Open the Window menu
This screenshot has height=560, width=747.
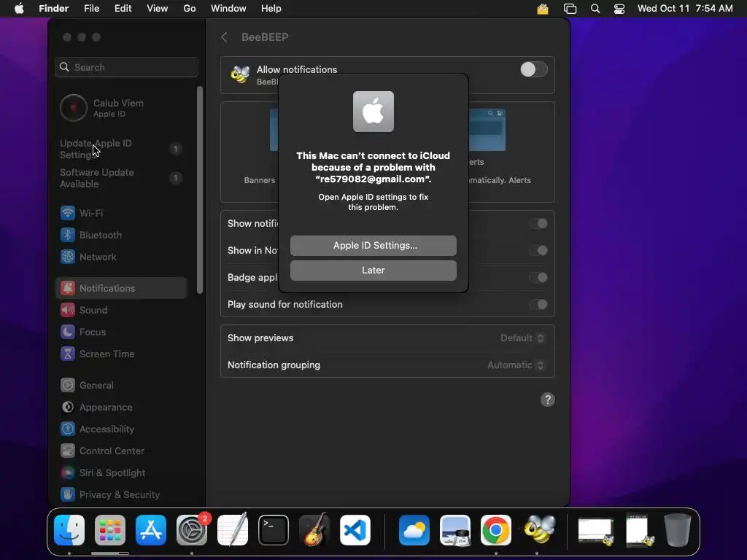click(228, 9)
